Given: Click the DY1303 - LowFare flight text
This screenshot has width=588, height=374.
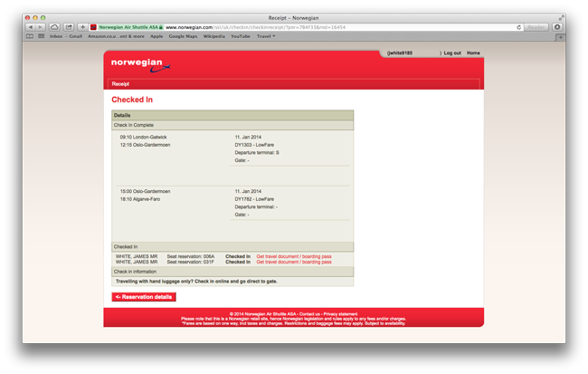Looking at the screenshot, I should (x=254, y=145).
